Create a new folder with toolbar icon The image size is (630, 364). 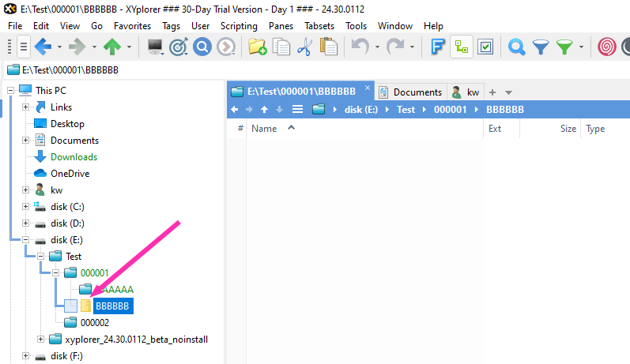pos(257,47)
